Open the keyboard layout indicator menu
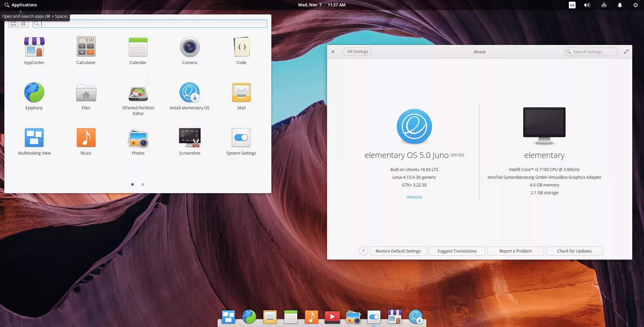Image resolution: width=644 pixels, height=327 pixels. click(572, 5)
